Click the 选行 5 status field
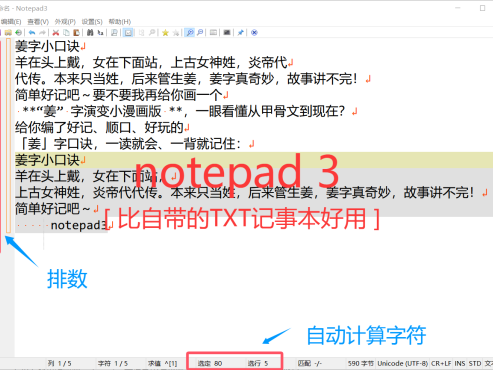The height and width of the screenshot is (370, 493). [258, 363]
